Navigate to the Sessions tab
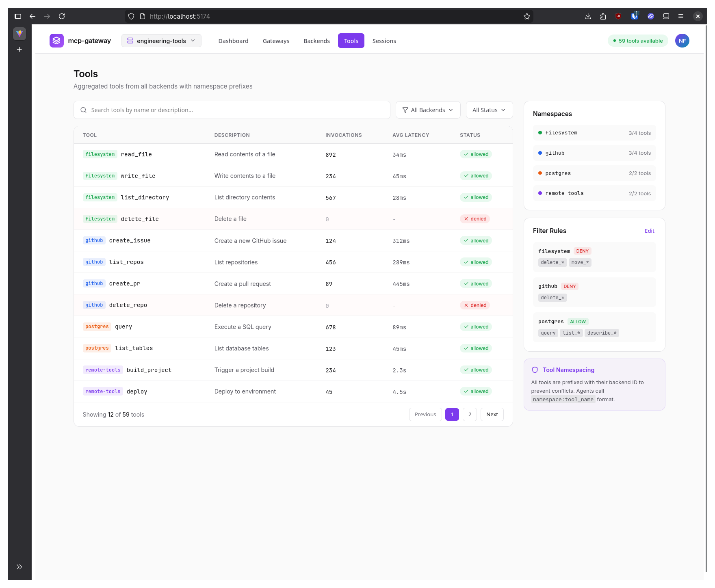The height and width of the screenshot is (588, 715). [384, 41]
